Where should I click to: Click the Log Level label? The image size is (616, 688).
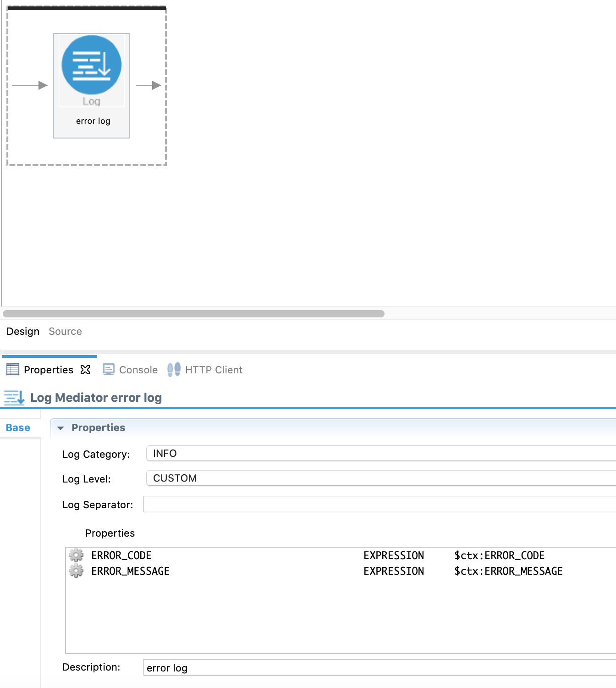click(x=87, y=479)
